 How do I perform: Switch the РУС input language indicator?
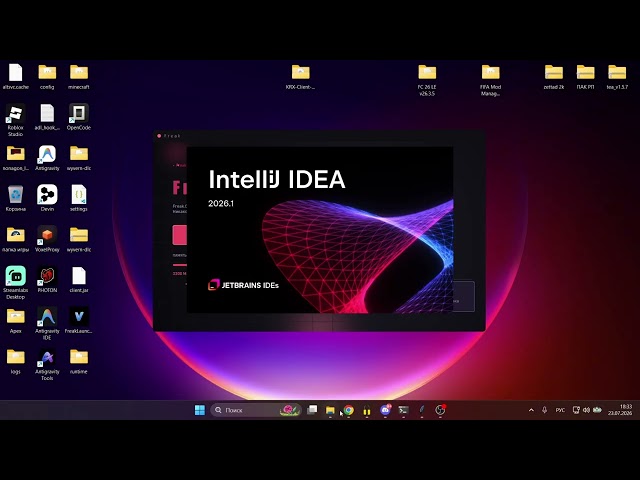pyautogui.click(x=560, y=410)
